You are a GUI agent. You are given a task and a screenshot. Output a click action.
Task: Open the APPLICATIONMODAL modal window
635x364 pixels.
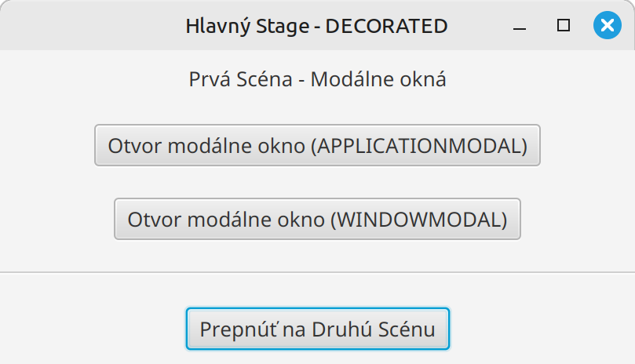click(x=317, y=145)
